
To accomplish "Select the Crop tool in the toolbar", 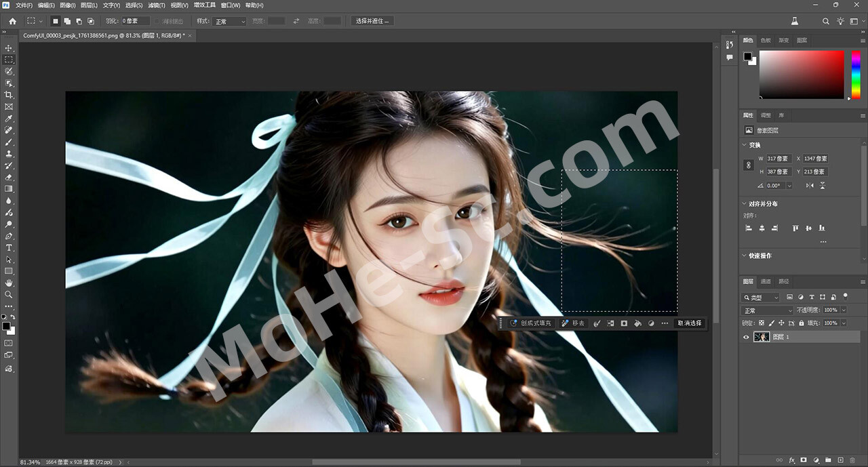I will tap(9, 95).
